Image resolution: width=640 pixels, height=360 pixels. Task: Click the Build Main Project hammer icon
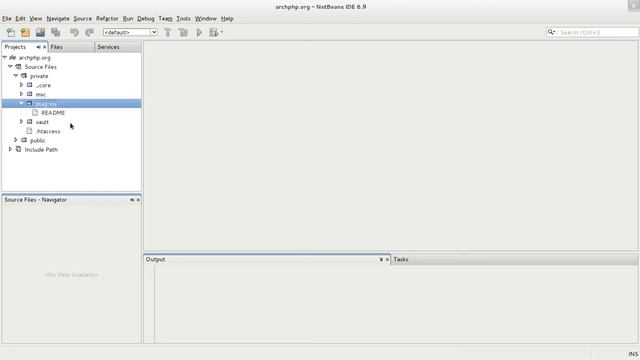point(167,32)
